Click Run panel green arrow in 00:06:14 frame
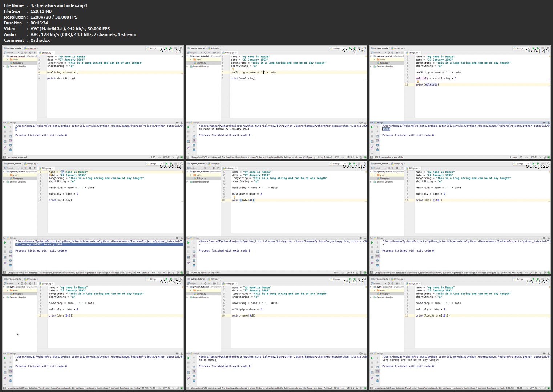 pos(5,242)
